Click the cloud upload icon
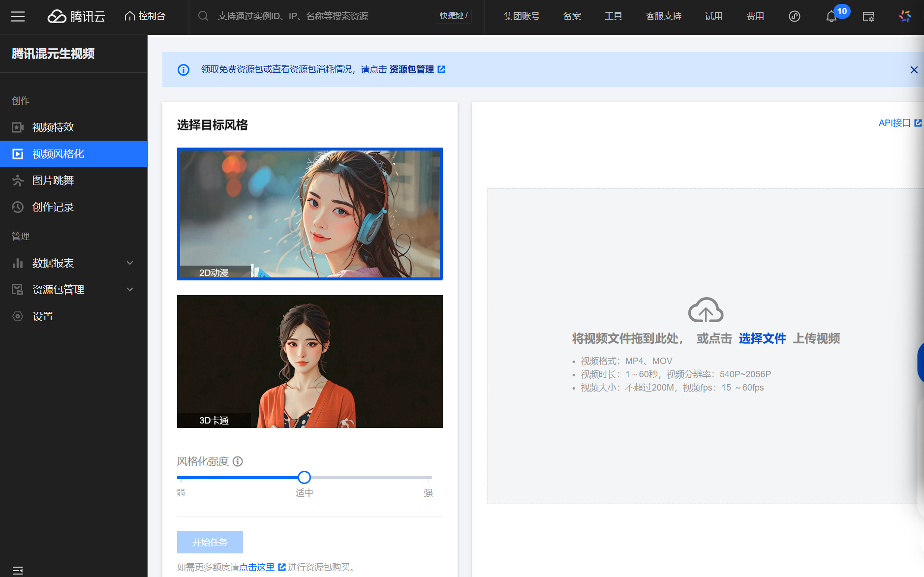924x577 pixels. tap(706, 310)
